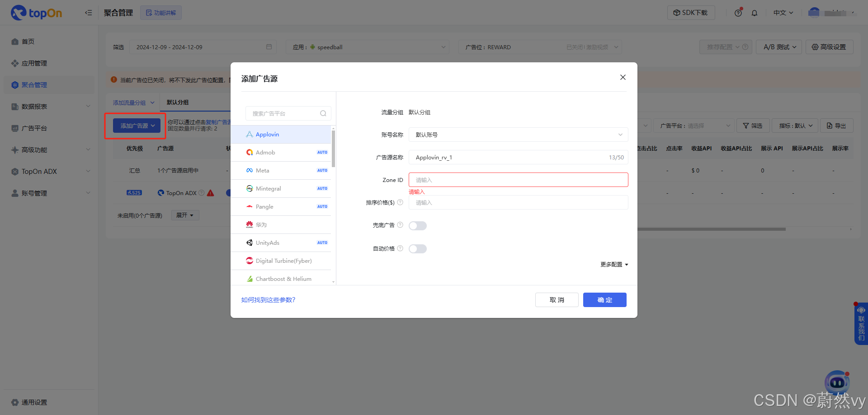Close the 添加广告源 dialog
The image size is (868, 415).
click(x=623, y=77)
